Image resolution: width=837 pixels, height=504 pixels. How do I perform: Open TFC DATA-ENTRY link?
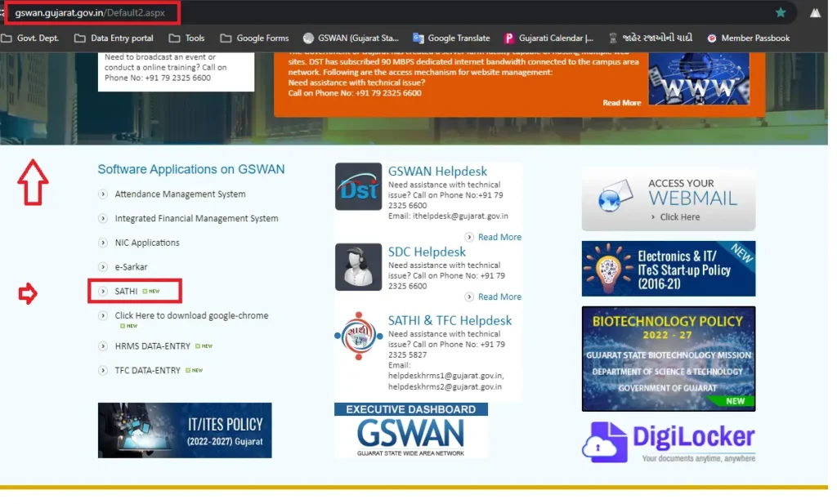pos(147,370)
